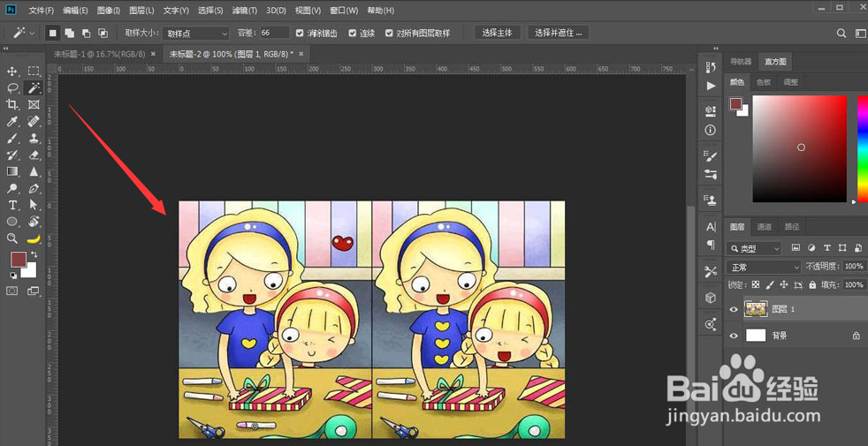Select the Sharpen triangle tool
This screenshot has height=446, width=868.
[x=34, y=171]
